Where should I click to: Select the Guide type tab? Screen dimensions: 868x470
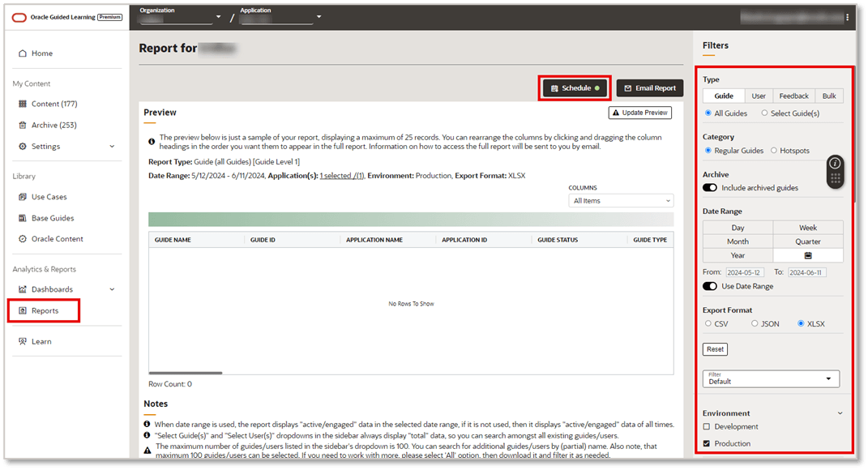click(x=724, y=96)
